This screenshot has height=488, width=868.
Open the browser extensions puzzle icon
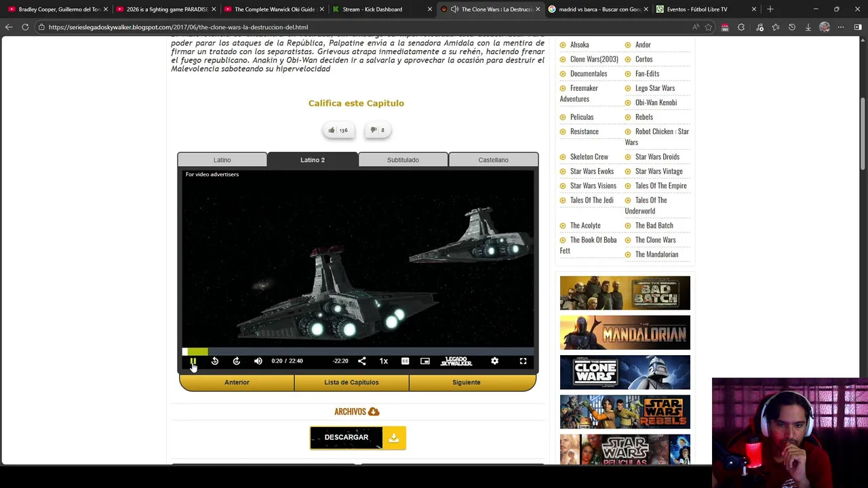(x=741, y=27)
